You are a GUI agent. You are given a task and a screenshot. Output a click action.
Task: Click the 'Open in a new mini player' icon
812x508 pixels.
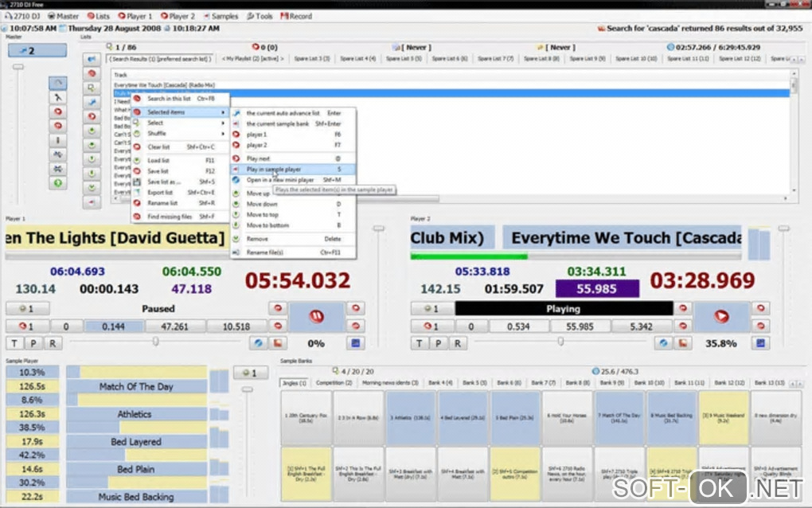[x=236, y=180]
